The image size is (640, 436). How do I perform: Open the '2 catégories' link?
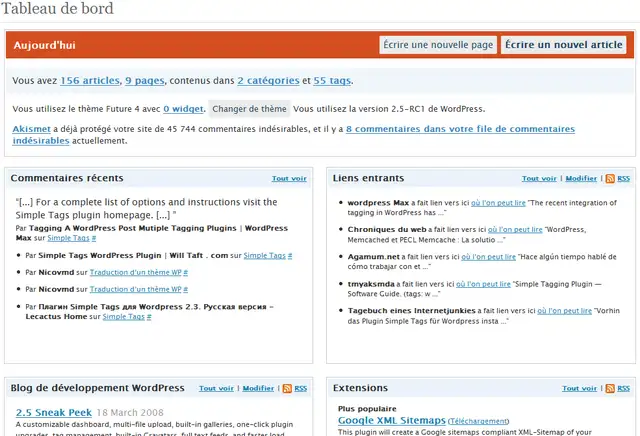269,80
